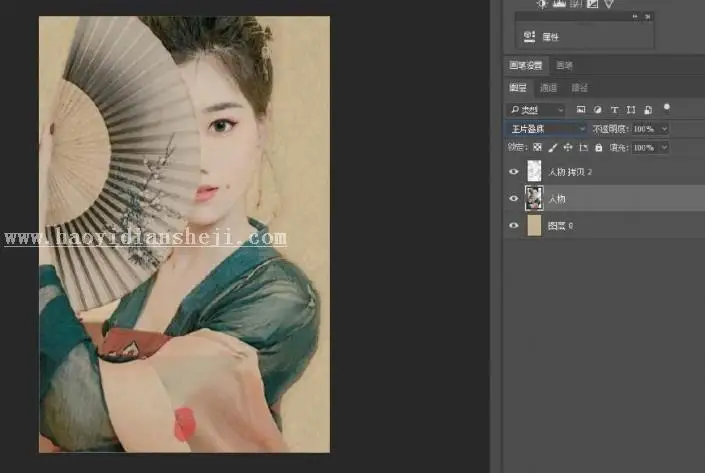Open the opacity (不透明度) slider arrow
The height and width of the screenshot is (473, 705).
click(664, 129)
